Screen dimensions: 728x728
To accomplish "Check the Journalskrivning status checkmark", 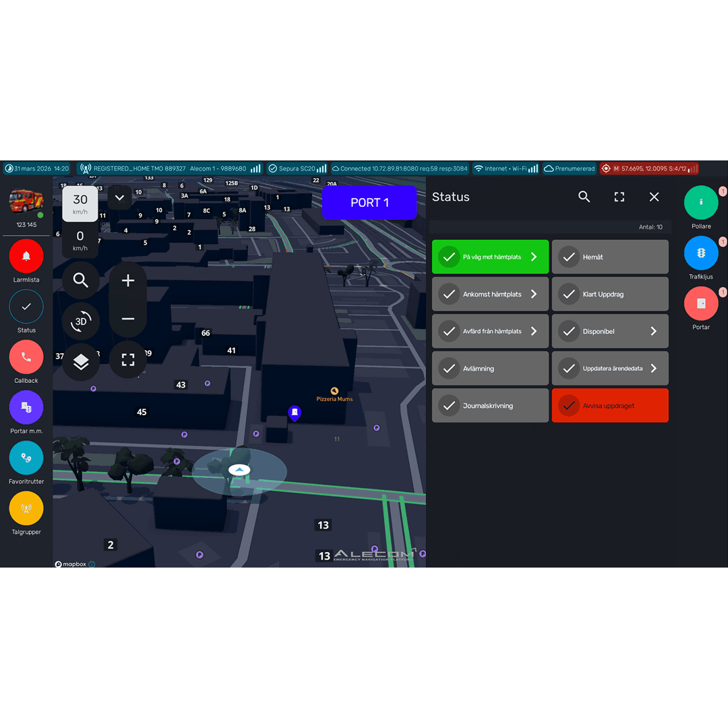I will click(449, 405).
